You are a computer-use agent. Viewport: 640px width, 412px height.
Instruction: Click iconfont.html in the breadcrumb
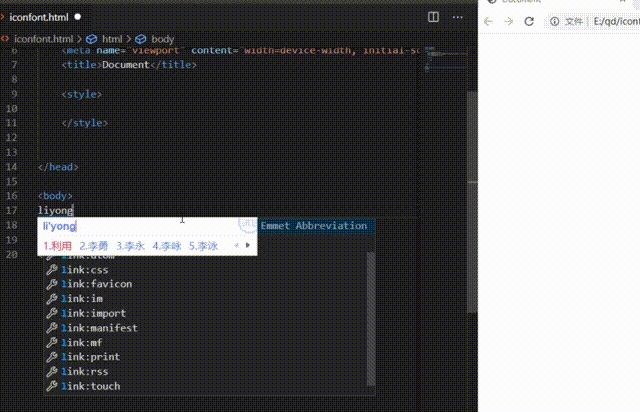[43, 39]
